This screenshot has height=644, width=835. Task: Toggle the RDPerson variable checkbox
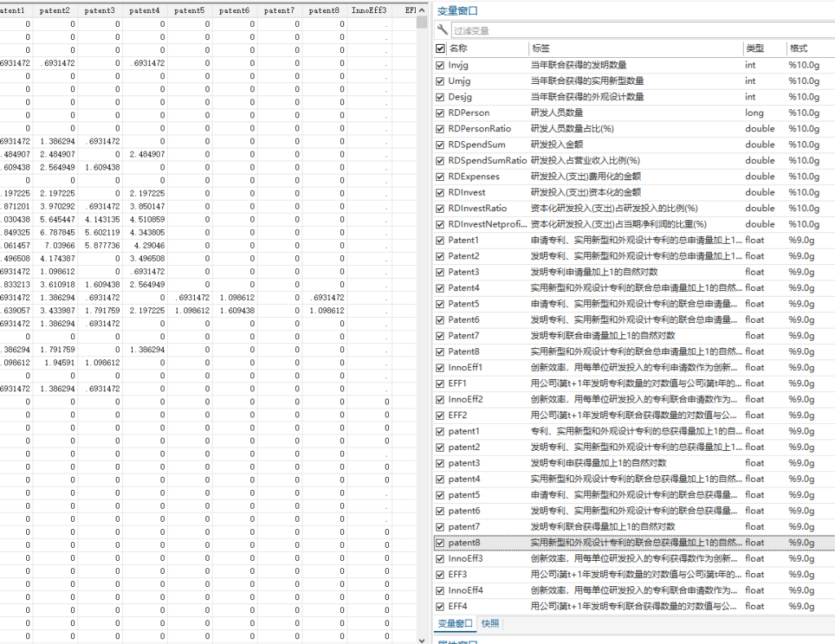click(x=440, y=112)
